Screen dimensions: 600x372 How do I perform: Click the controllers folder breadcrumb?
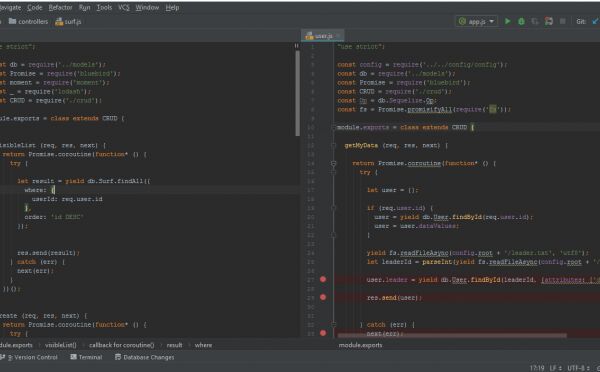pos(29,22)
